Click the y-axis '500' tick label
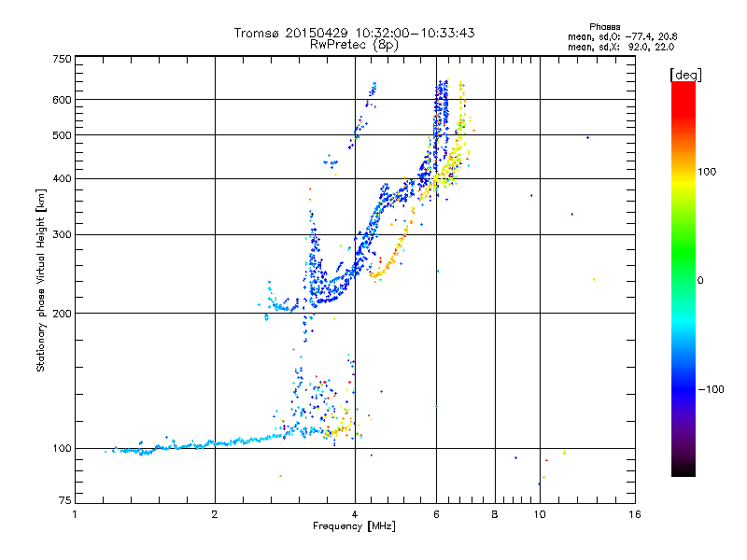Viewport: 747px width, 560px height. [62, 135]
